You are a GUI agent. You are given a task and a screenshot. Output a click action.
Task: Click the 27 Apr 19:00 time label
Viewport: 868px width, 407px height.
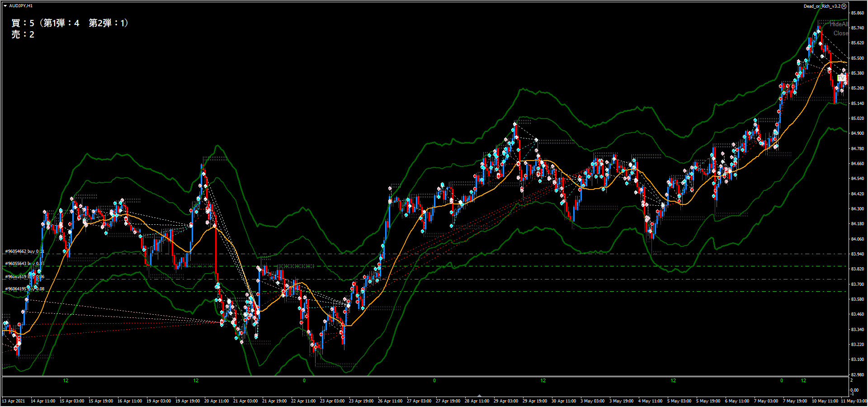coord(448,401)
